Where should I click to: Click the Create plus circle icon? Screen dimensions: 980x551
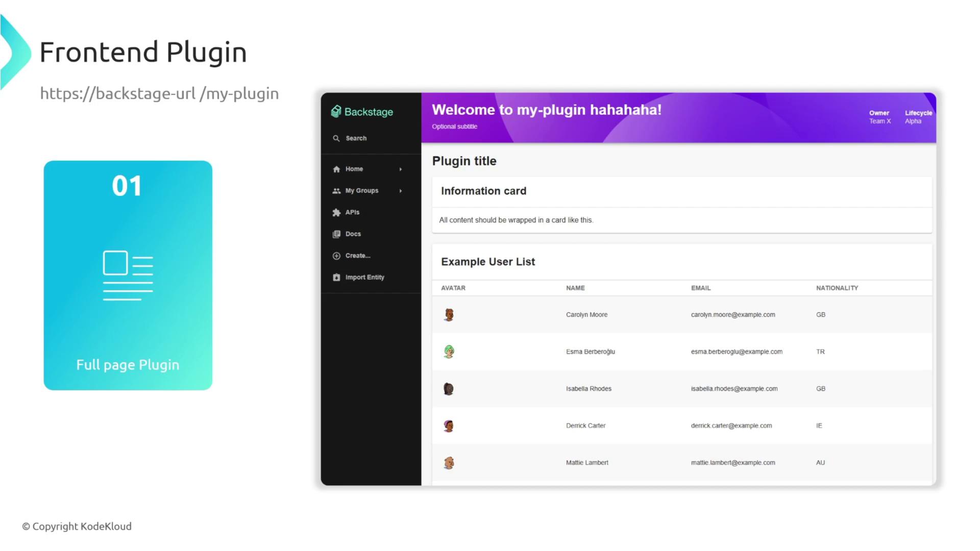(x=336, y=256)
